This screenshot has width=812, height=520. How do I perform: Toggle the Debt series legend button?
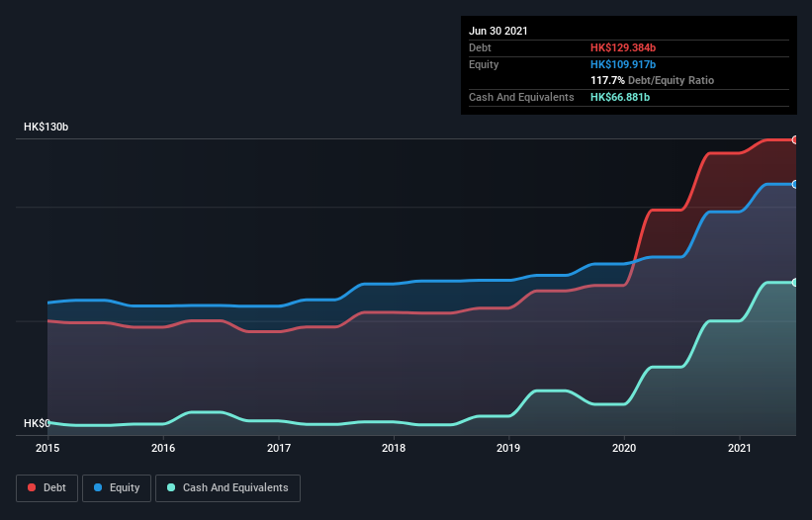coord(47,488)
